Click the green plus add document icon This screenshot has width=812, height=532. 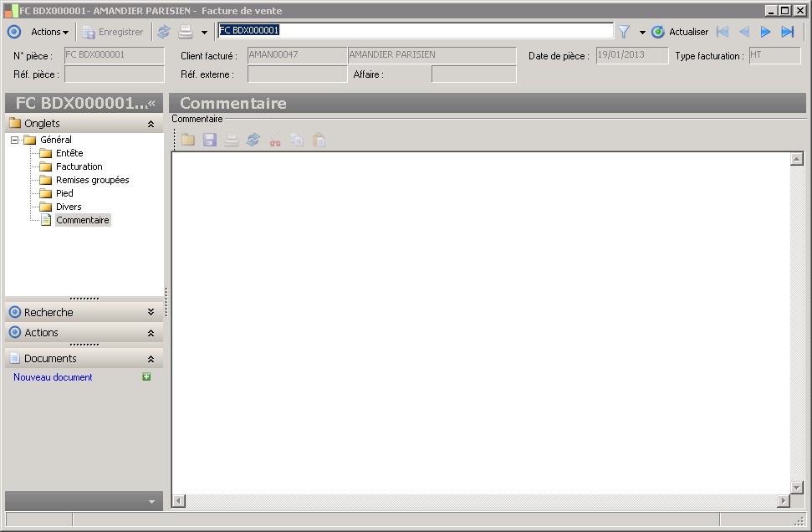(146, 376)
